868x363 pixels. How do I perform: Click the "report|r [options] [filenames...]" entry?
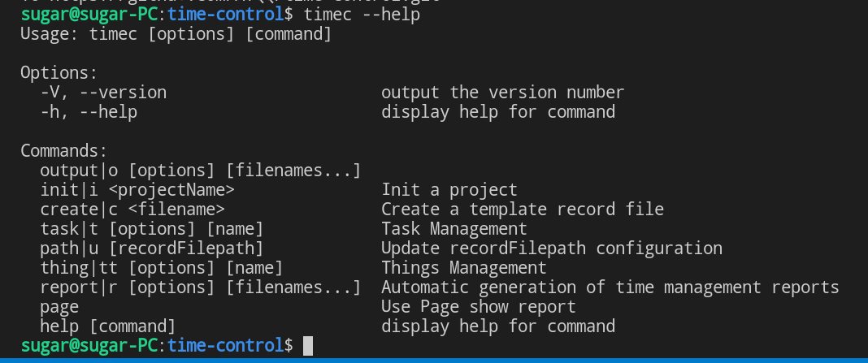pos(201,287)
